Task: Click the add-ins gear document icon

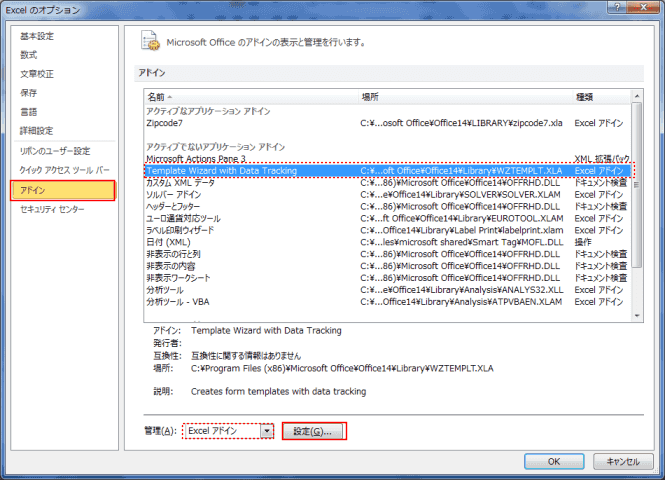Action: coord(150,41)
